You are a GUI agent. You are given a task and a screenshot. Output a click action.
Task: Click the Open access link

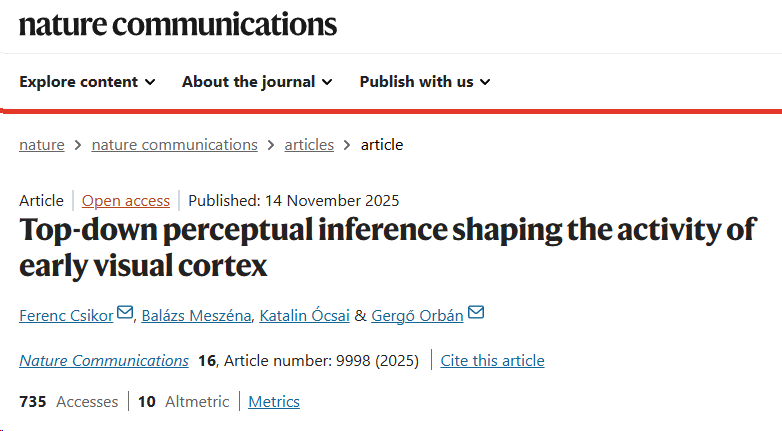click(126, 201)
